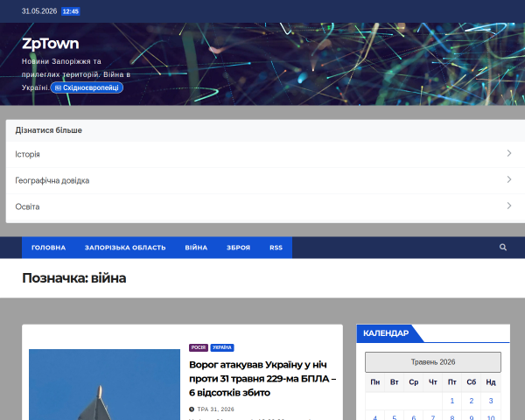This screenshot has width=525, height=420.
Task: Open the RSS menu item
Action: coord(276,248)
